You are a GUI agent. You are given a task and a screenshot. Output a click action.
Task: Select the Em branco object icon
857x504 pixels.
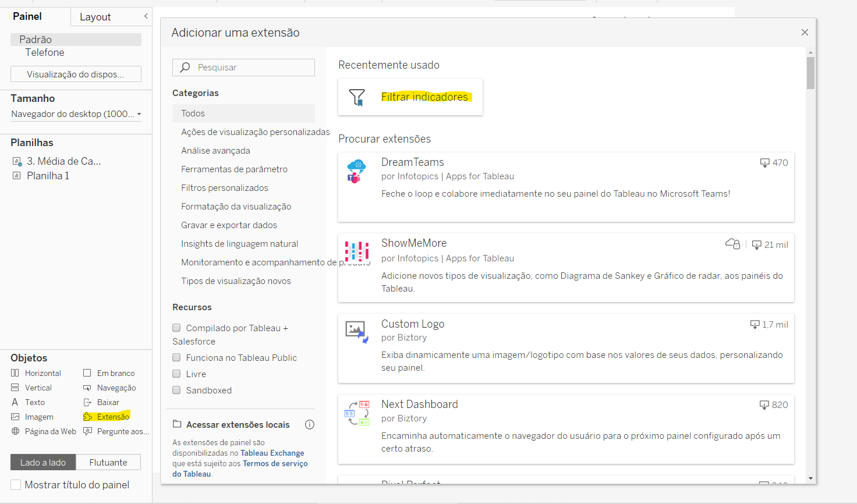(x=87, y=373)
